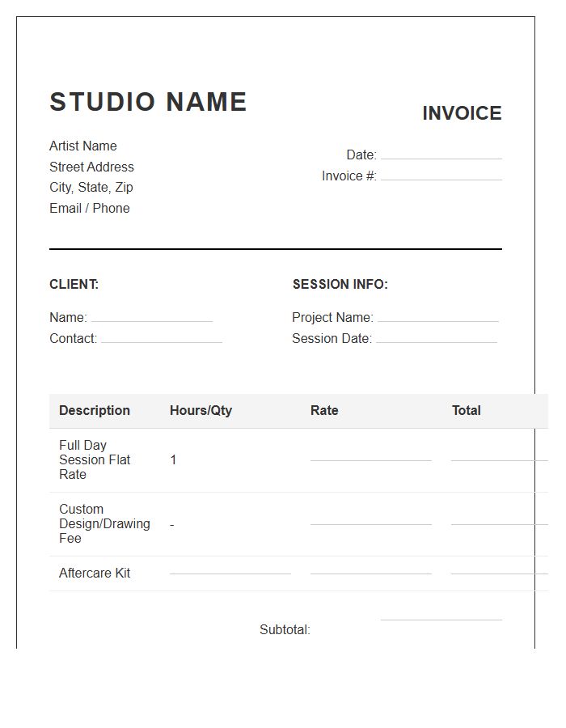Click the Invoice # blank field
Image resolution: width=566 pixels, height=728 pixels.
coord(441,176)
